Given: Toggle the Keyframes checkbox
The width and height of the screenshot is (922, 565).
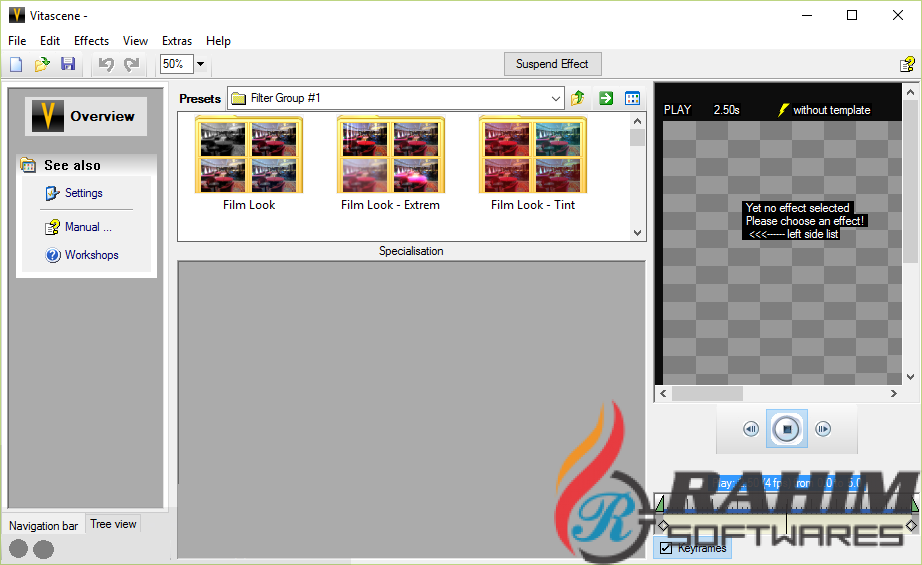Looking at the screenshot, I should (x=666, y=548).
